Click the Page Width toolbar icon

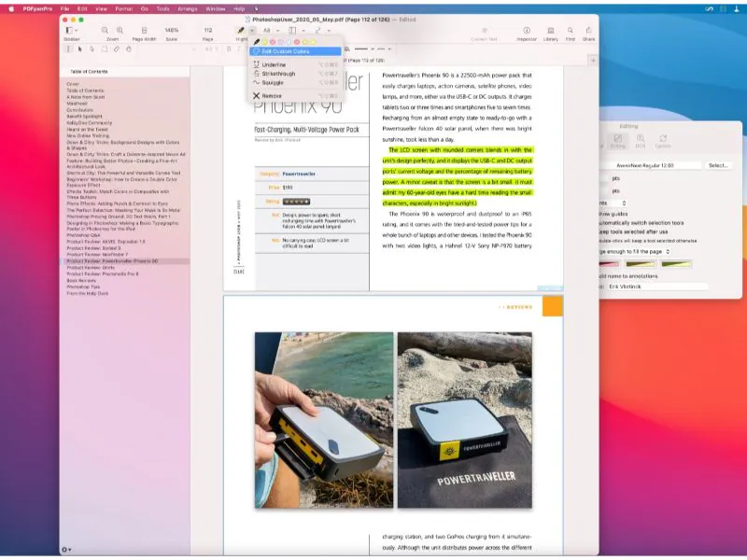[145, 30]
